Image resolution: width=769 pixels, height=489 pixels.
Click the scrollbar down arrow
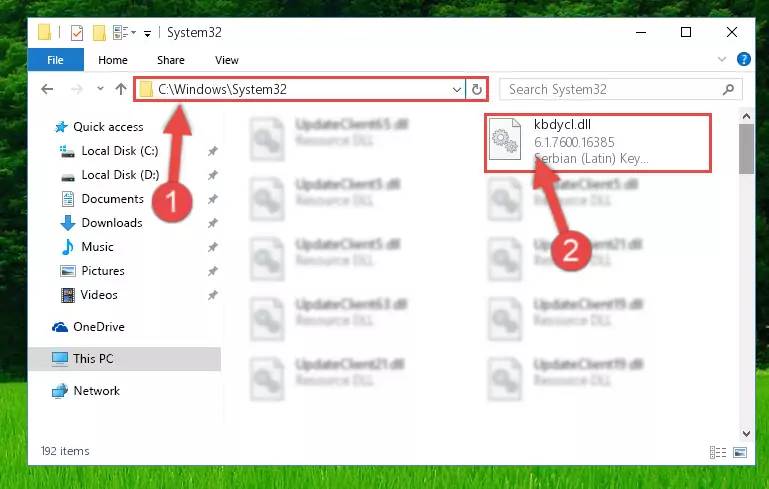pos(746,434)
